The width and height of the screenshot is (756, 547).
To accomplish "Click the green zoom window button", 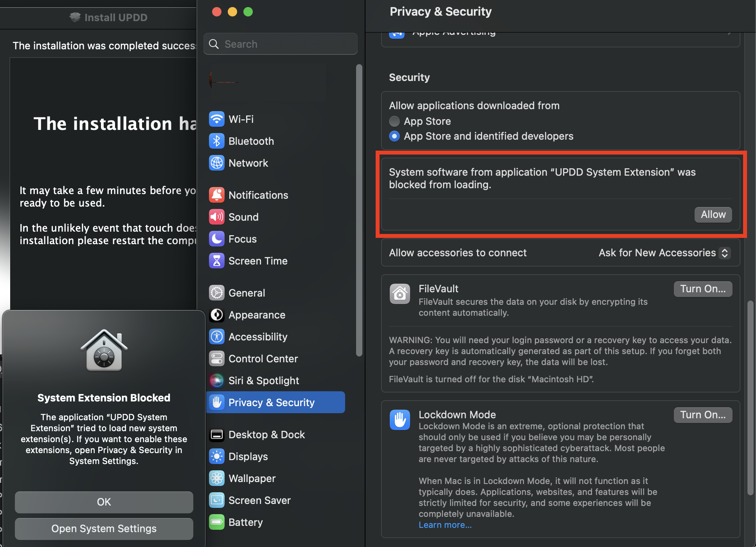I will pyautogui.click(x=248, y=12).
